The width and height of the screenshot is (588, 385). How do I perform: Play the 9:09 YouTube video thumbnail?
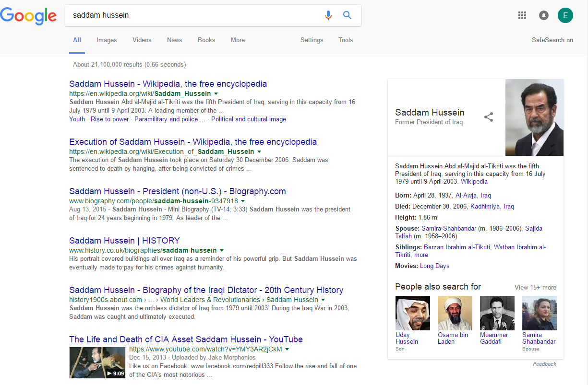pos(97,363)
